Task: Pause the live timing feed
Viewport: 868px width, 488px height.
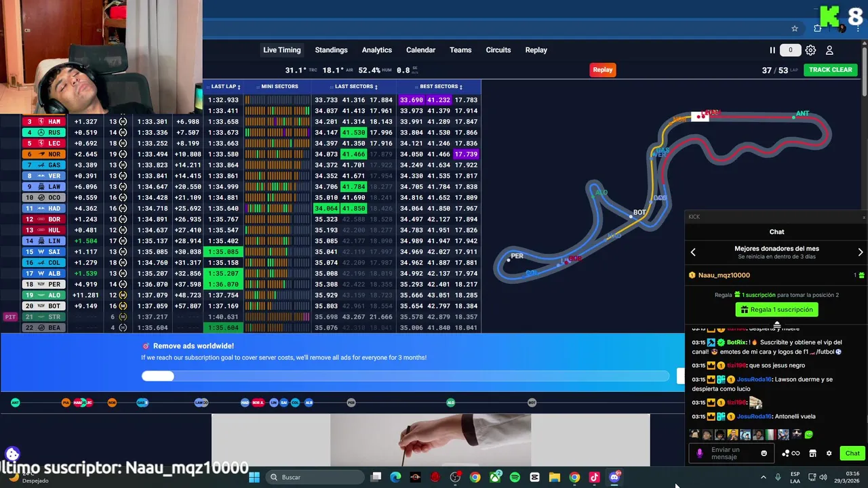Action: click(x=772, y=50)
